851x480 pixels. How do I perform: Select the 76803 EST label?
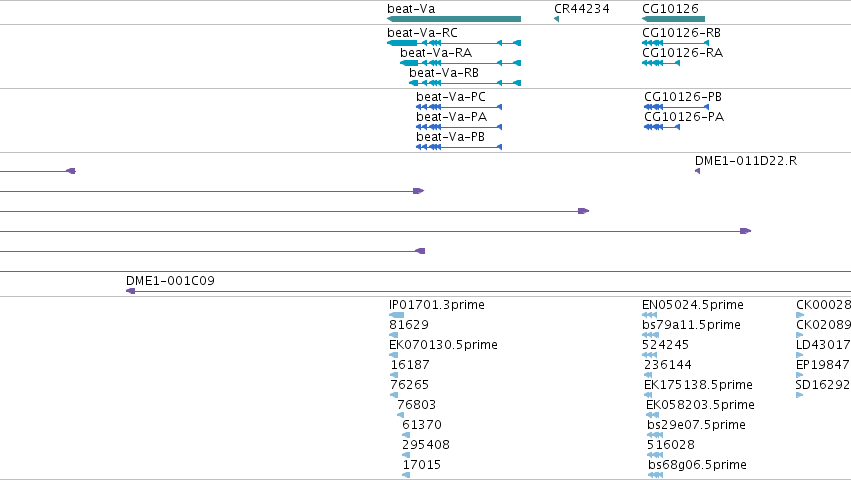[x=416, y=405]
